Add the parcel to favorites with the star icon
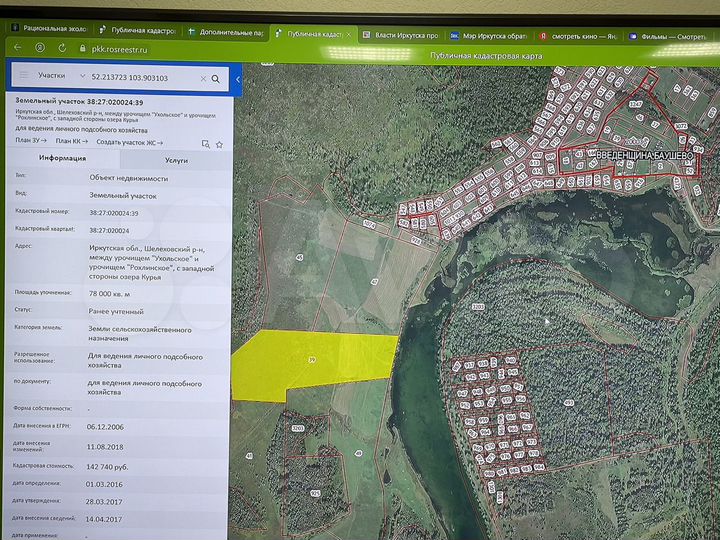 (x=219, y=145)
